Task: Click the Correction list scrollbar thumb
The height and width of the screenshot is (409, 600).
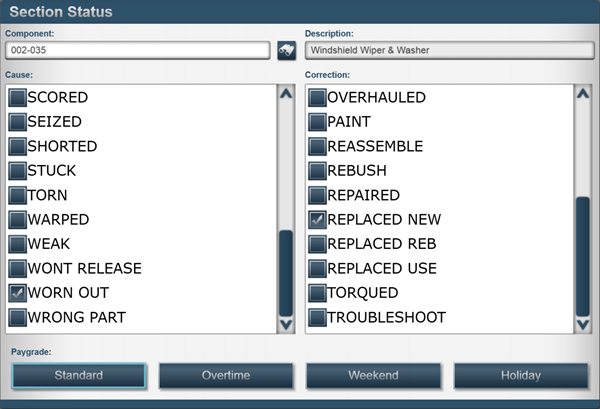Action: 583,257
